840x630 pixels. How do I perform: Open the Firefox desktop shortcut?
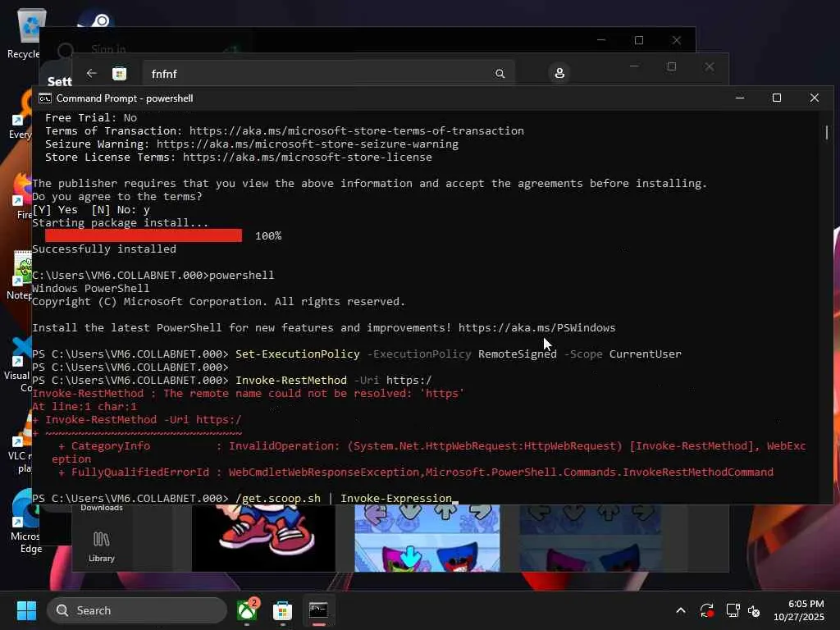tap(22, 195)
